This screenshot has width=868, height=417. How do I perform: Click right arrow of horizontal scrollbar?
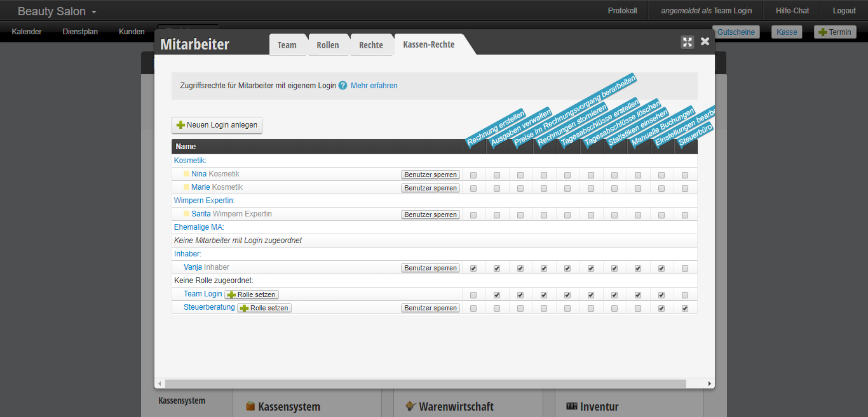coord(710,383)
